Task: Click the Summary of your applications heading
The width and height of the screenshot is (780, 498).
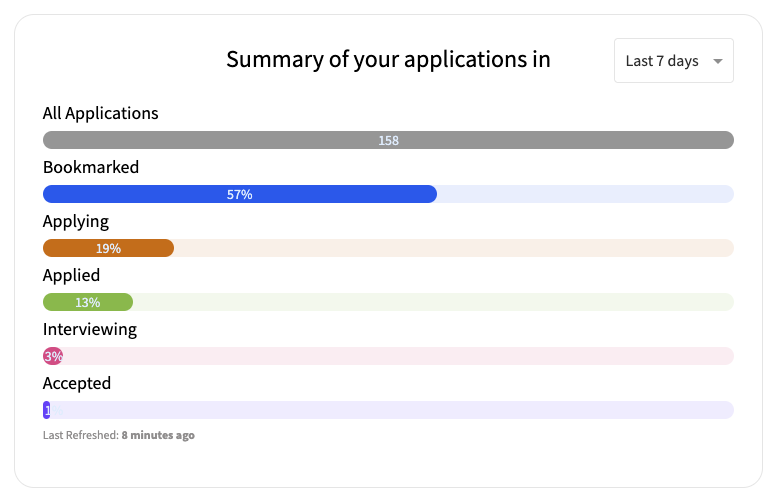Action: (388, 60)
